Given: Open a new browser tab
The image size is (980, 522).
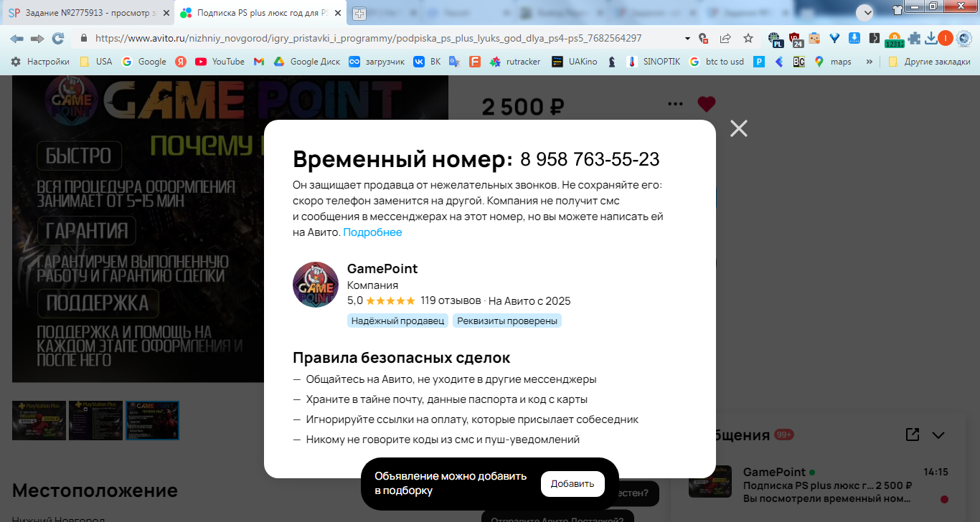Looking at the screenshot, I should point(359,13).
